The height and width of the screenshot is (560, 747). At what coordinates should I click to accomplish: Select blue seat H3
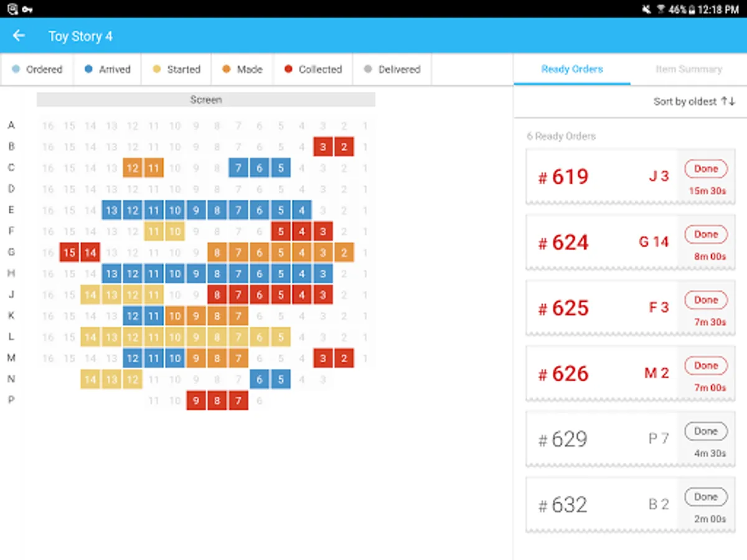(322, 274)
